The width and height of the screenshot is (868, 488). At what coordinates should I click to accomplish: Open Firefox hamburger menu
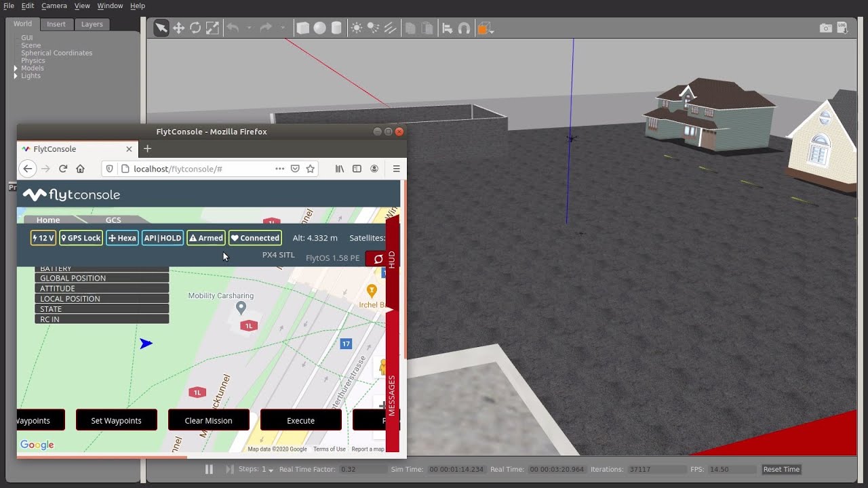[397, 169]
